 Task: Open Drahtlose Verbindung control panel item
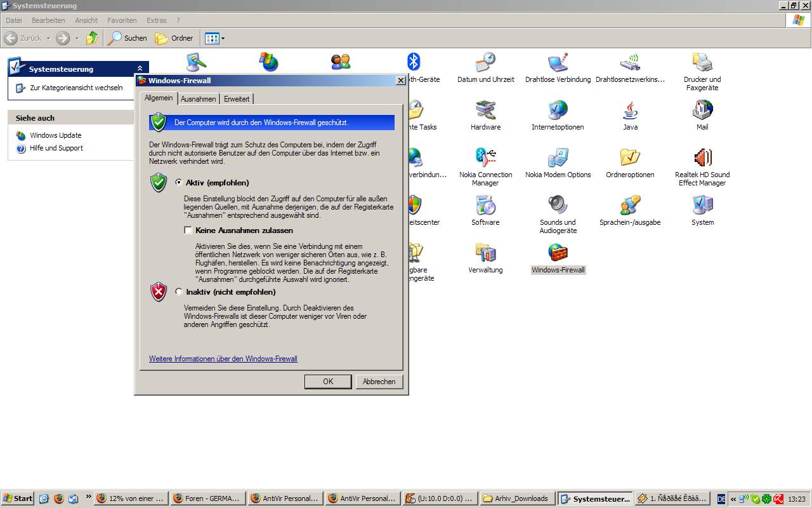pos(558,68)
